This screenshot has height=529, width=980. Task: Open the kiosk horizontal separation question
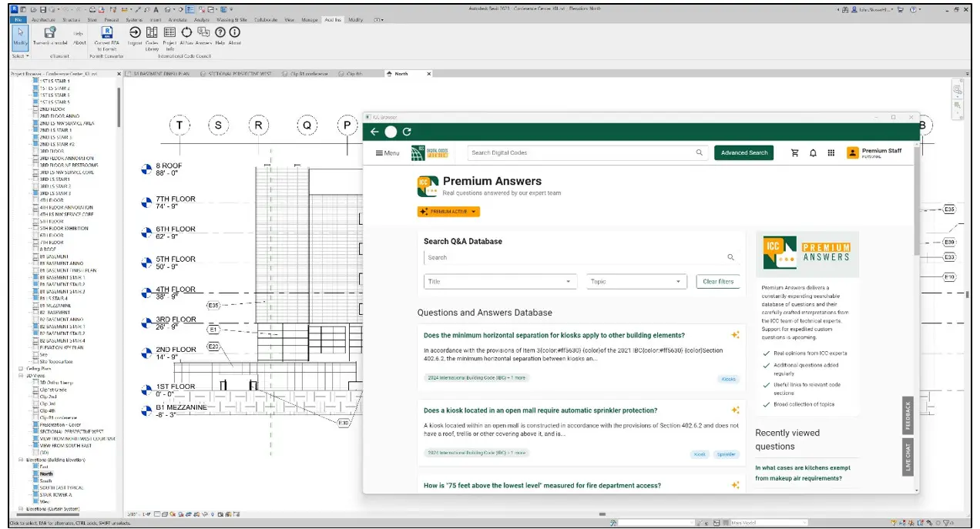pos(554,336)
